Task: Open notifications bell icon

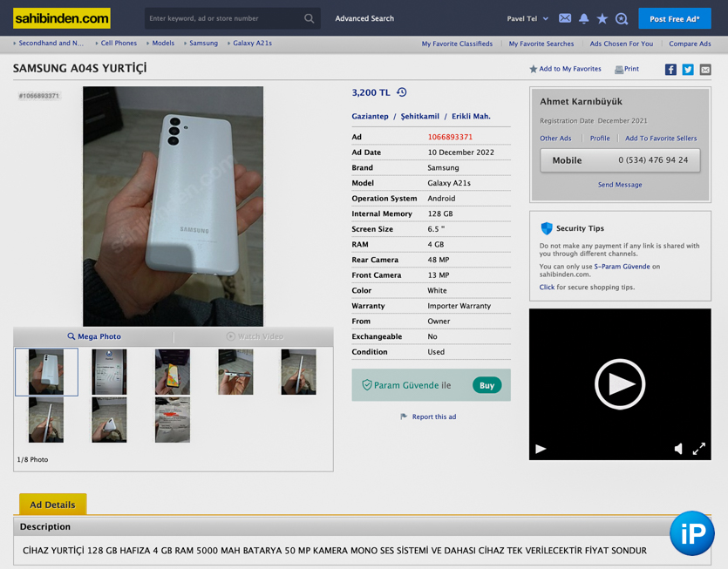Action: tap(583, 18)
